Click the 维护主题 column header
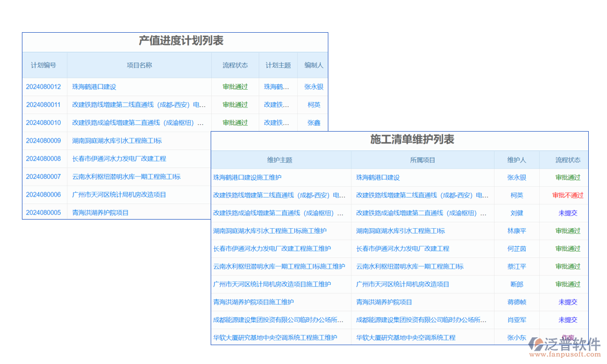This screenshot has width=607, height=364. (x=280, y=160)
